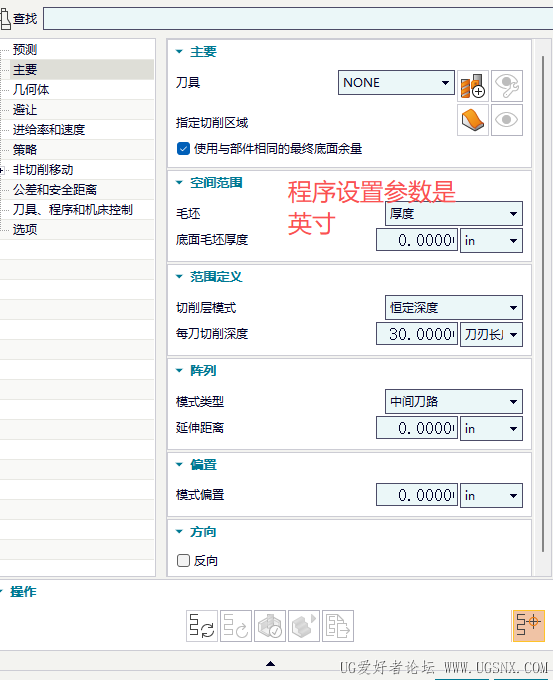Open the 切削层模式 恒定深度 dropdown
553x680 pixels.
tap(454, 307)
